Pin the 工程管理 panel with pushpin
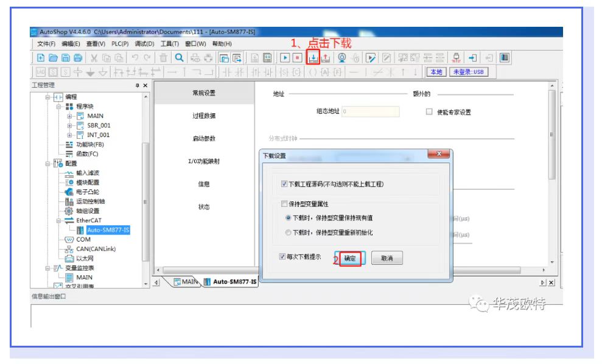The height and width of the screenshot is (364, 602). click(x=137, y=85)
